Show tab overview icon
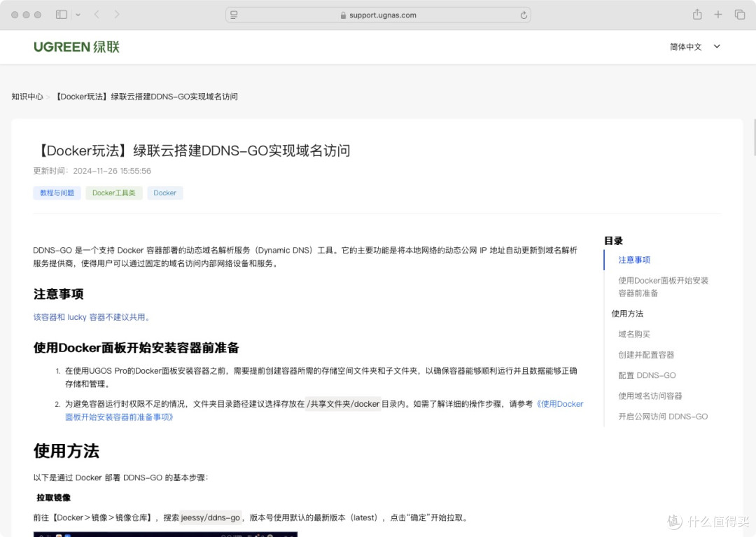 (740, 15)
